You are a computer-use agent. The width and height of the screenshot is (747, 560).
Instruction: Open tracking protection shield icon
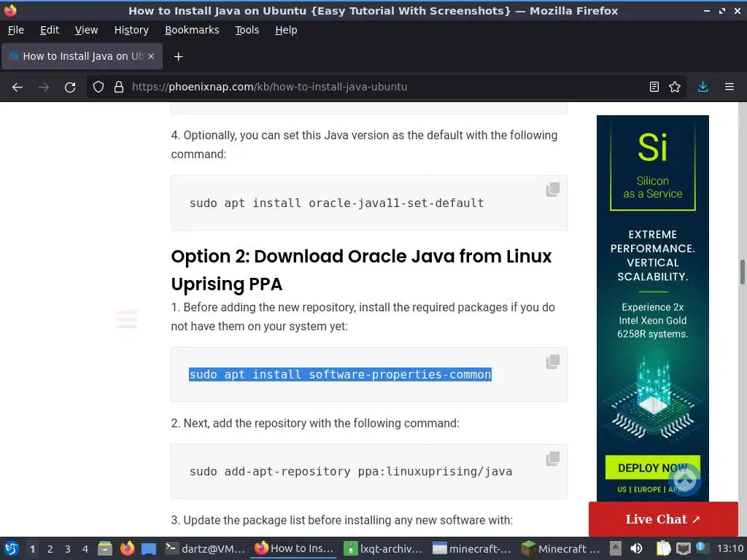click(98, 87)
